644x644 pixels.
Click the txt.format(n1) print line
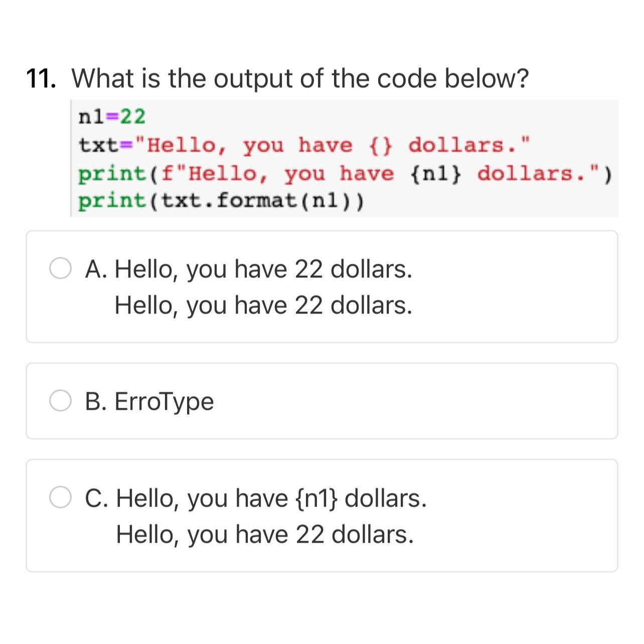(221, 200)
